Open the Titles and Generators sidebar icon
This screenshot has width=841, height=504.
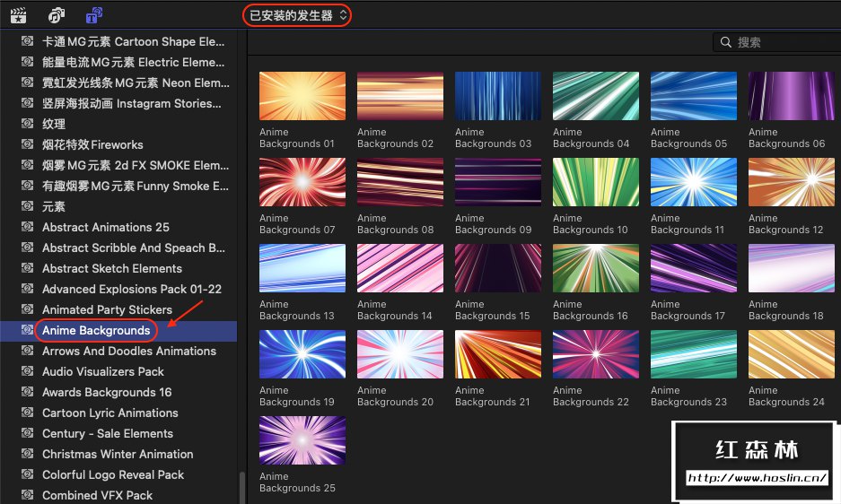click(94, 15)
